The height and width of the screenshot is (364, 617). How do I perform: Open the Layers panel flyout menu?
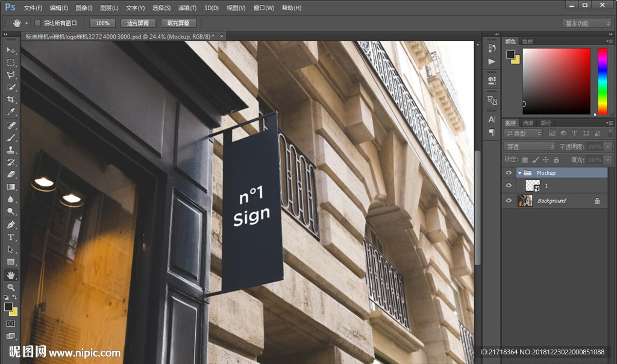point(610,123)
